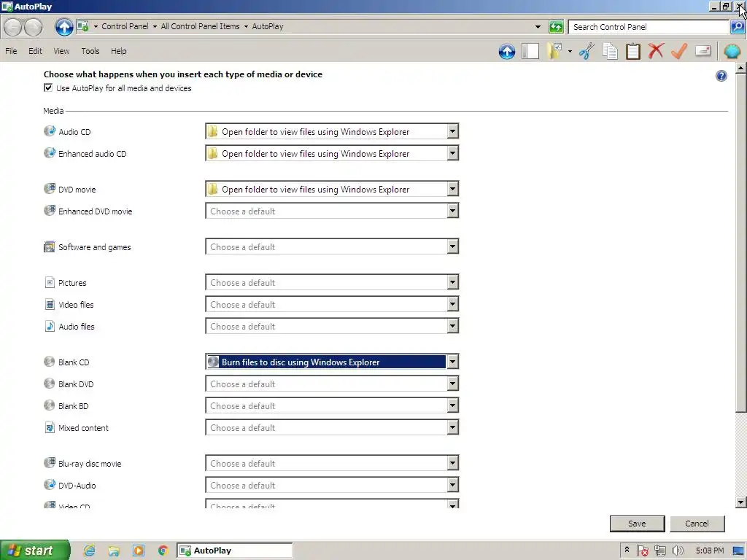Open the blue Help question mark

click(721, 76)
